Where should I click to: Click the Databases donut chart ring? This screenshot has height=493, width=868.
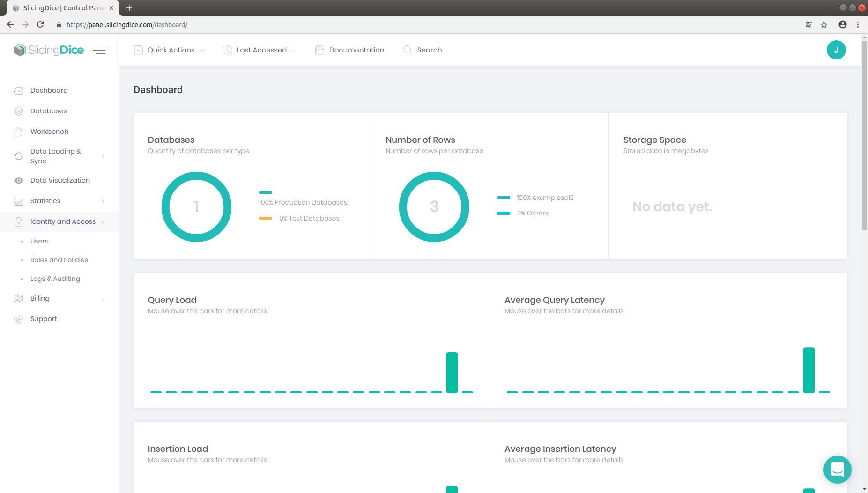pyautogui.click(x=165, y=207)
